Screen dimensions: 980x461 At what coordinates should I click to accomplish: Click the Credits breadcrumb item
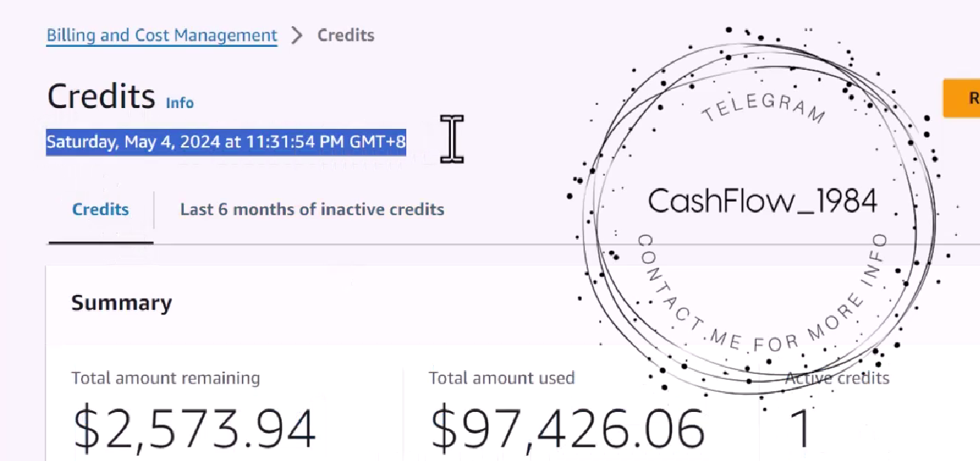[x=346, y=35]
